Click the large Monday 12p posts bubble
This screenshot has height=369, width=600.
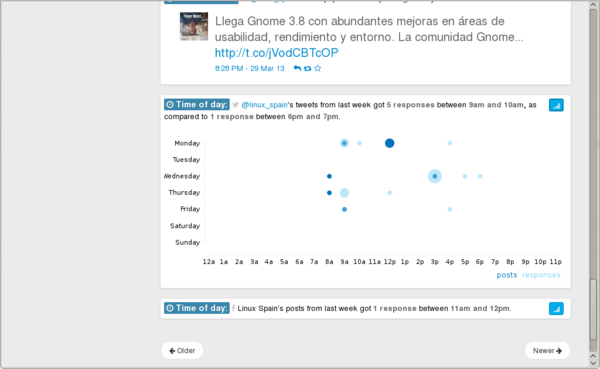pyautogui.click(x=390, y=143)
